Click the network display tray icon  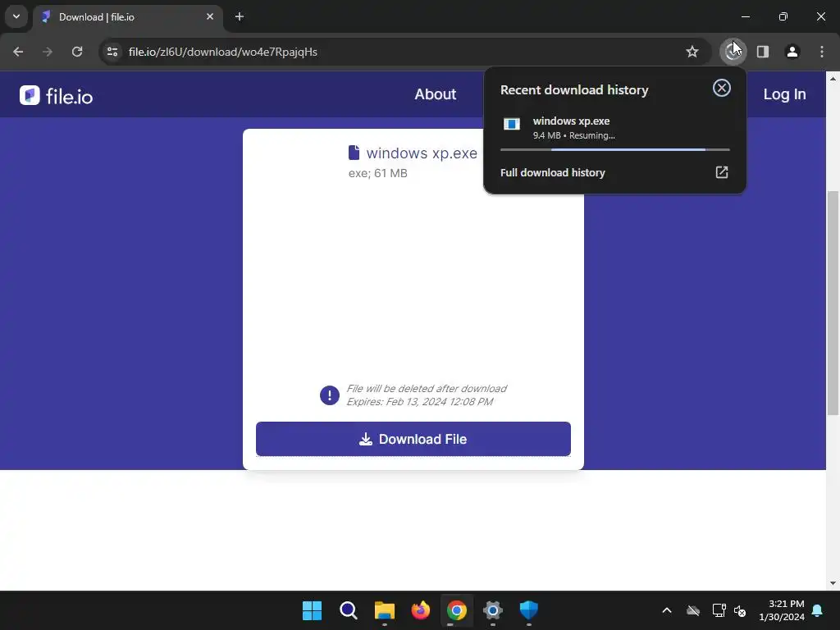719,610
